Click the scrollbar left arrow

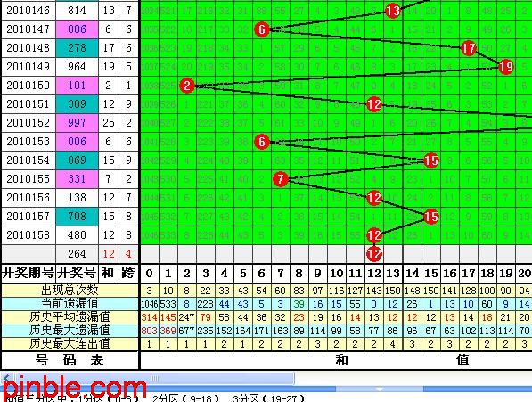click(x=6, y=378)
